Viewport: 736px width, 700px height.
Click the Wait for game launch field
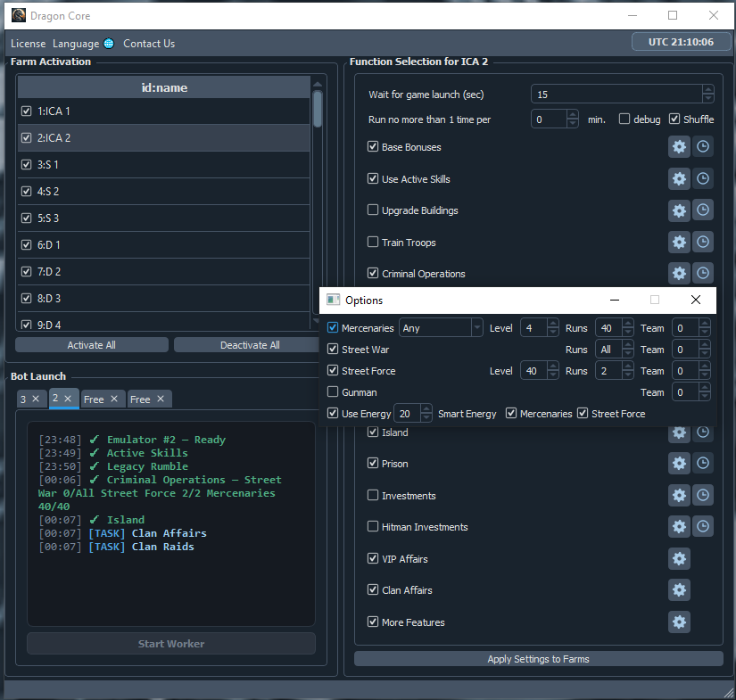[x=616, y=95]
